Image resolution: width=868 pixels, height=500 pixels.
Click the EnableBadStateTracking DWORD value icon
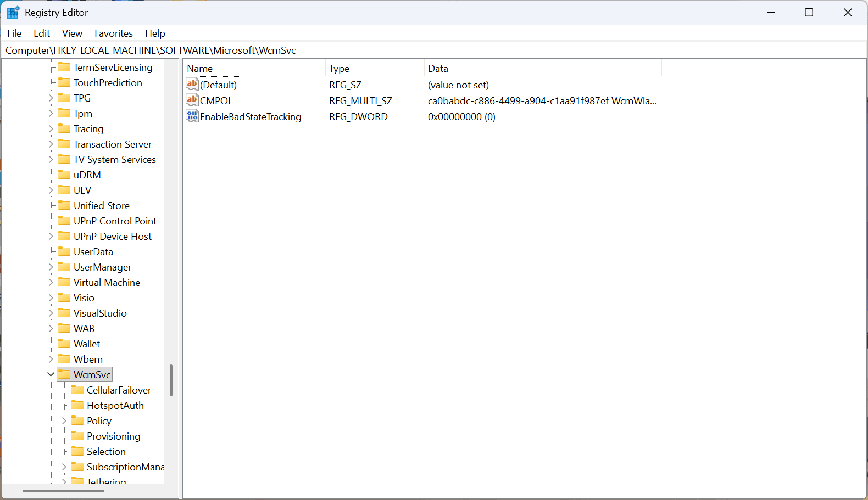click(x=192, y=116)
